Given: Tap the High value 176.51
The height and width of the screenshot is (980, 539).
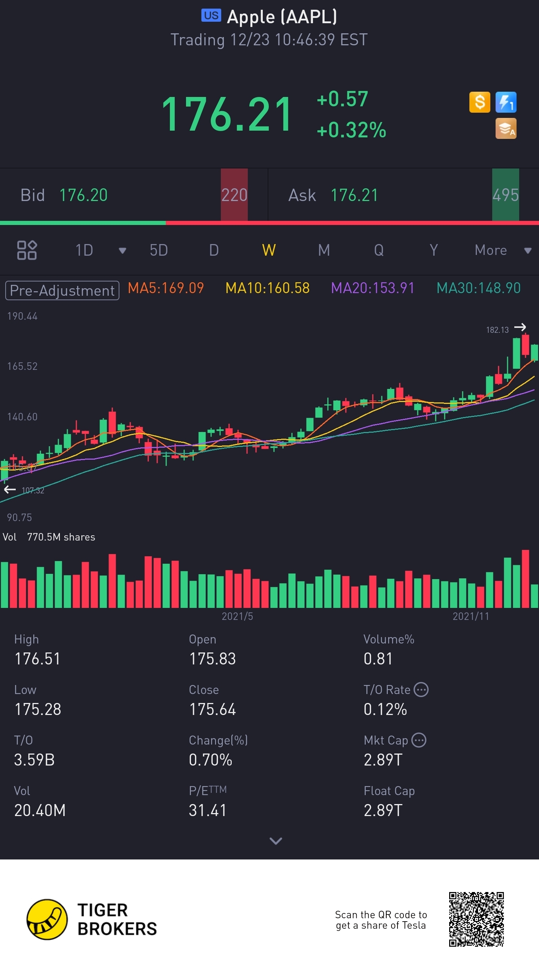Looking at the screenshot, I should click(x=37, y=658).
